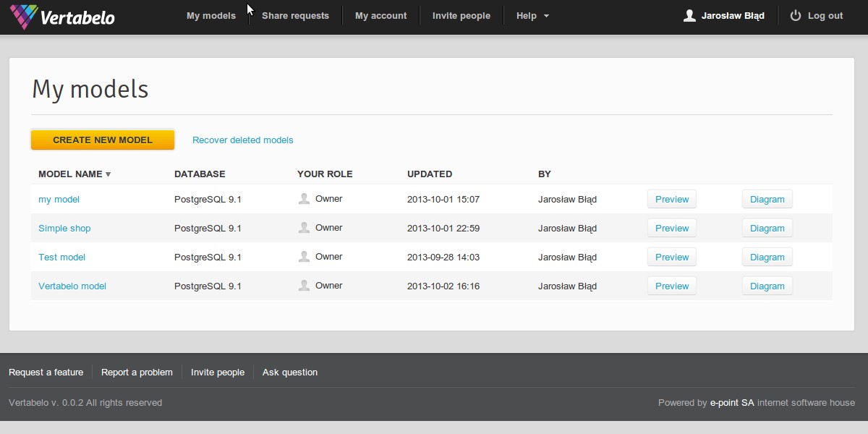868x434 pixels.
Task: Open the Test model link
Action: click(x=61, y=258)
